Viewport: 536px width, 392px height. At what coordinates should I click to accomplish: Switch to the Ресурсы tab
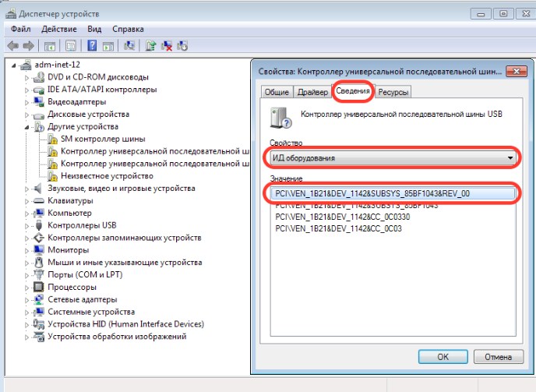coord(393,92)
